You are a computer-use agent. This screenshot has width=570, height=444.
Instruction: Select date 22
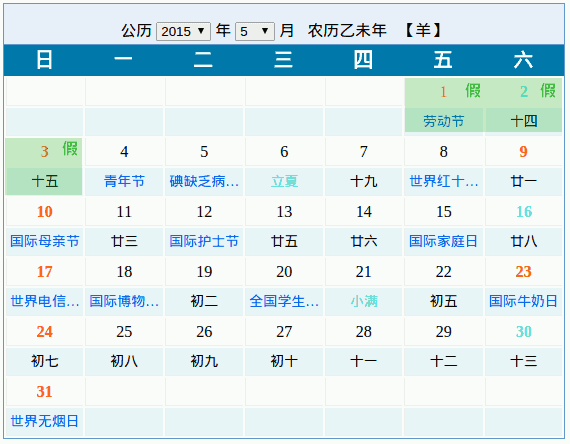coord(443,272)
